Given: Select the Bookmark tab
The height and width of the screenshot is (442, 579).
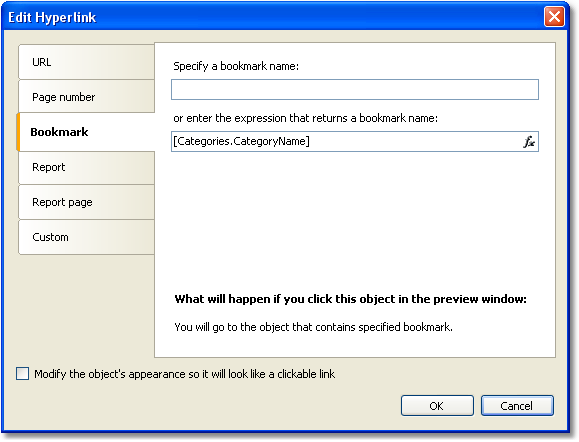Looking at the screenshot, I should click(x=86, y=132).
